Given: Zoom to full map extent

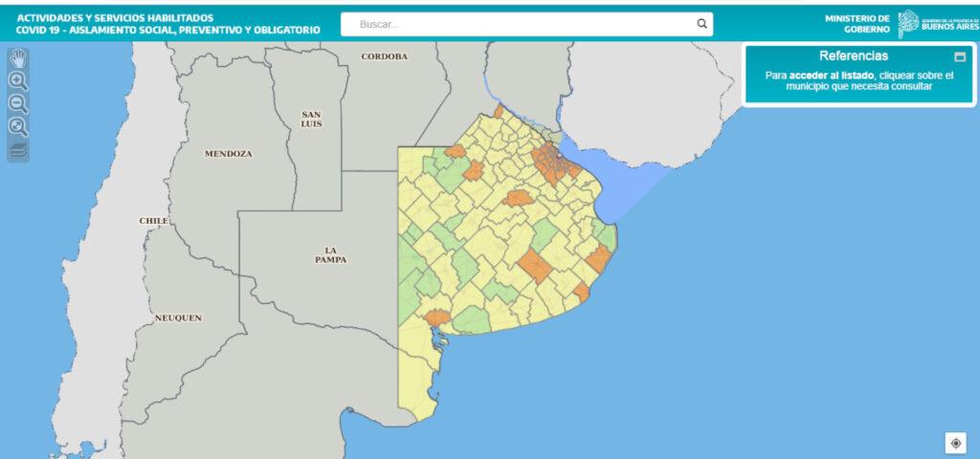Looking at the screenshot, I should (x=18, y=127).
